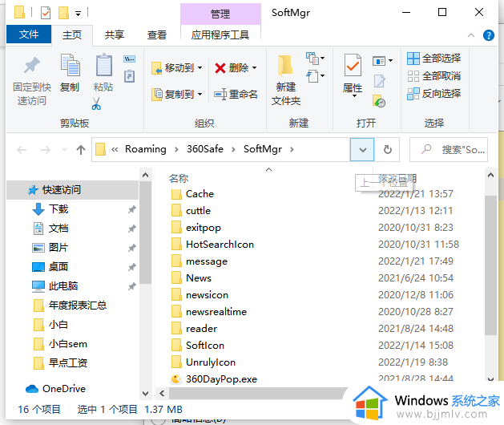Click 反向选择 button

click(x=434, y=94)
